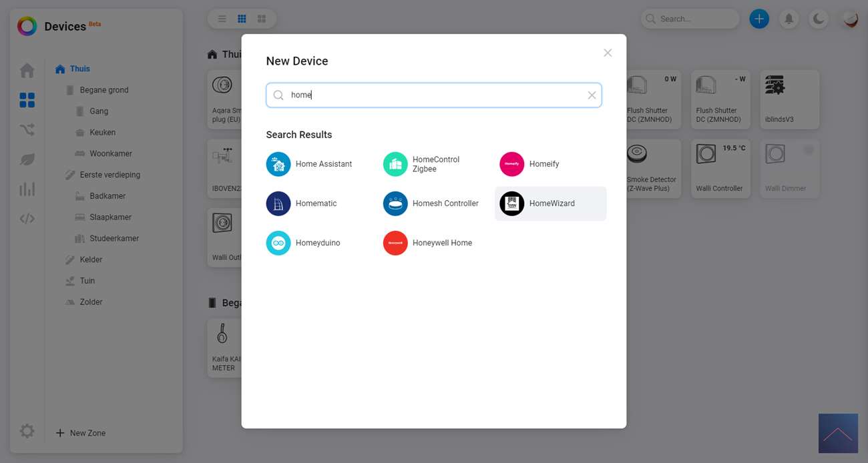Switch to the large grid view
The width and height of the screenshot is (868, 463).
[x=262, y=19]
